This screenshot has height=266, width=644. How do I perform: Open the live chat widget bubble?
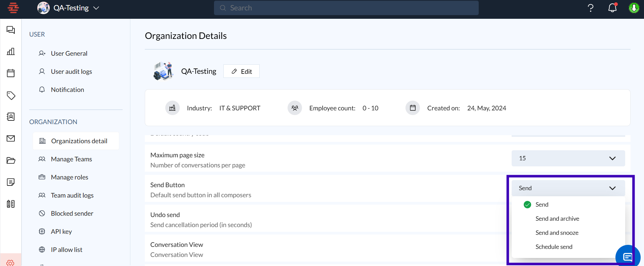pos(627,257)
